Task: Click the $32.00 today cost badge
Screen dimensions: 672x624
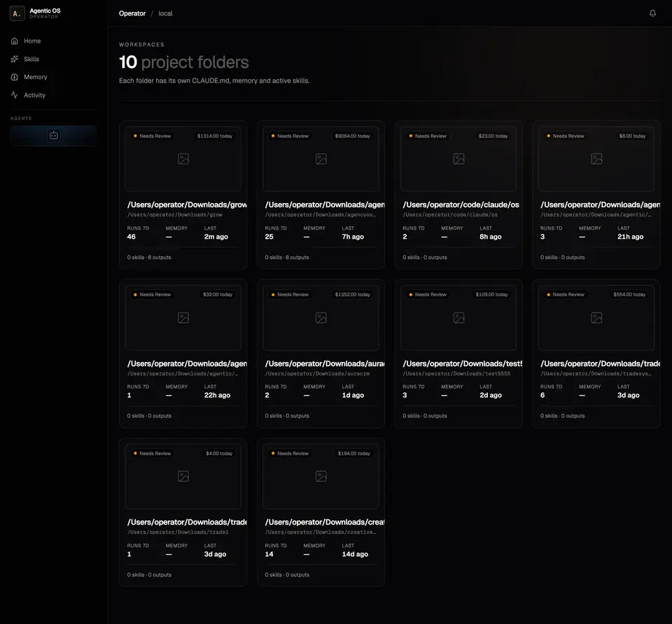Action: pyautogui.click(x=218, y=295)
